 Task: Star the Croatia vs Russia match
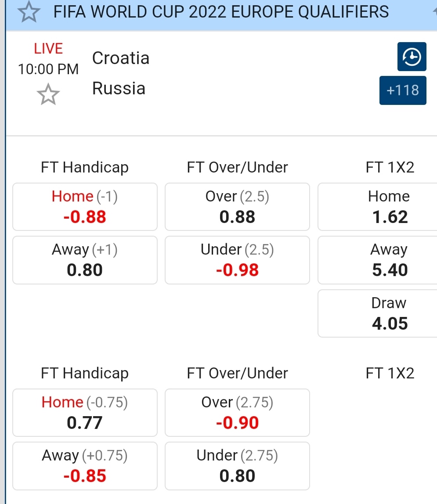48,95
